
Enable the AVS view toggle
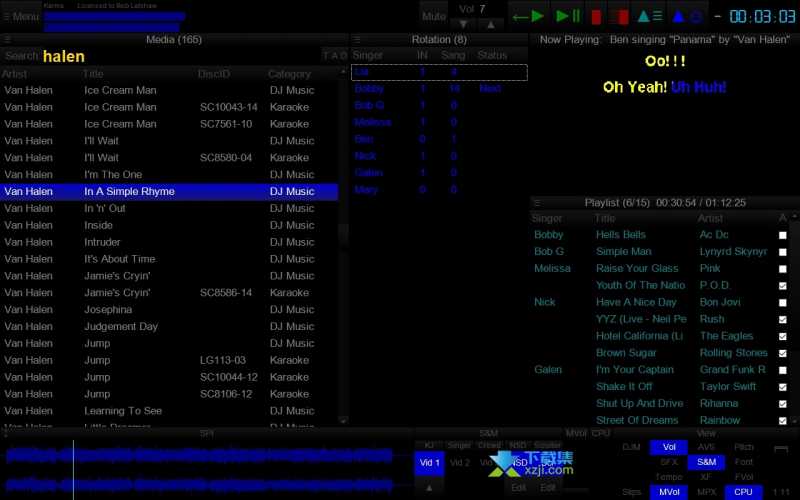pyautogui.click(x=706, y=447)
